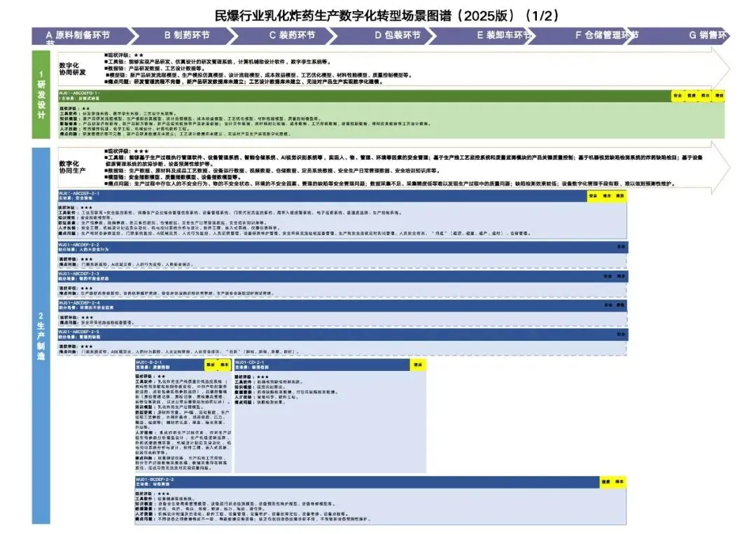Click the green "1 研发设计" side label

point(41,94)
